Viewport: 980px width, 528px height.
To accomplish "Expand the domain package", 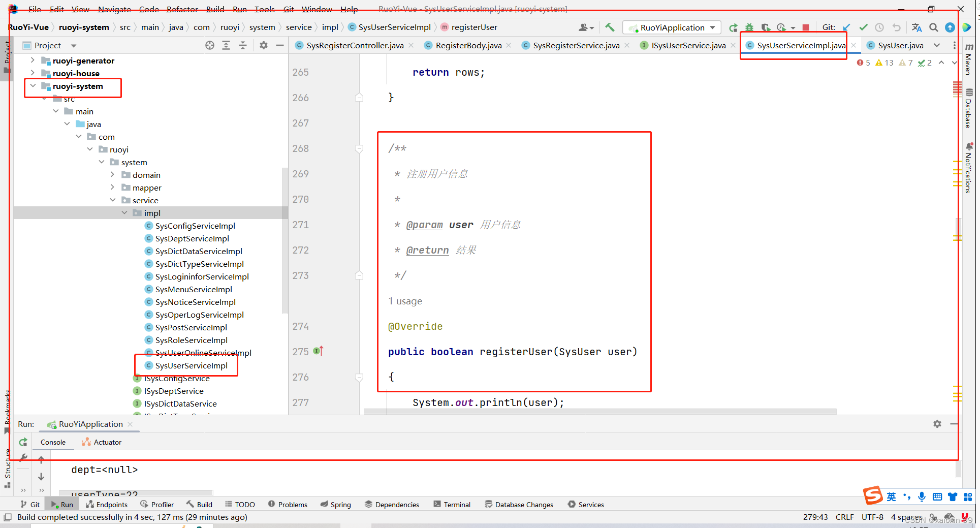I will pos(113,174).
